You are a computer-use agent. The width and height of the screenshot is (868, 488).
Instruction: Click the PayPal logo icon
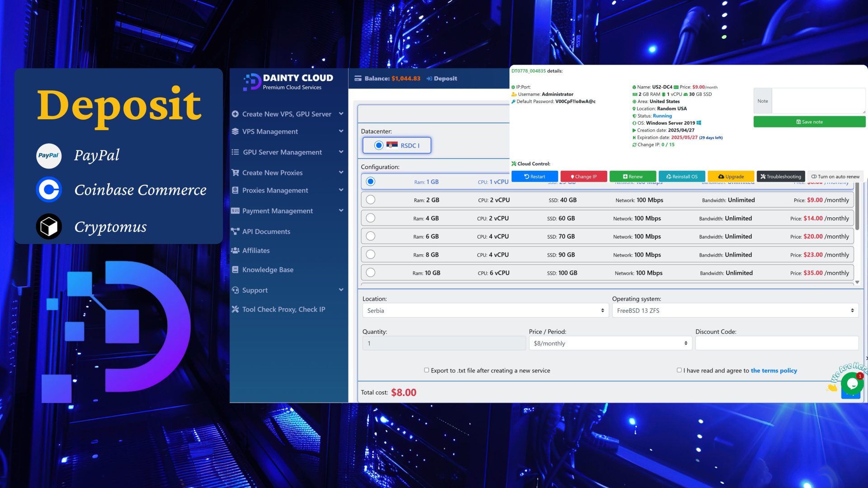click(x=48, y=155)
